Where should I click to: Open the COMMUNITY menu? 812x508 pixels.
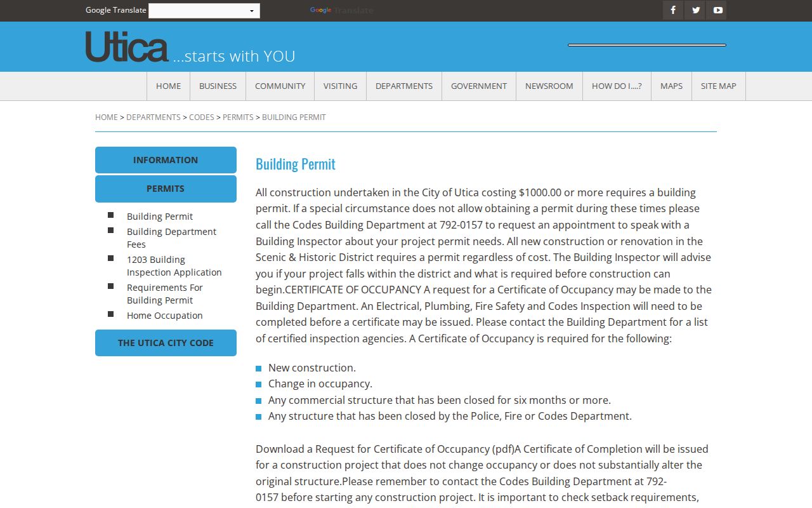click(280, 86)
